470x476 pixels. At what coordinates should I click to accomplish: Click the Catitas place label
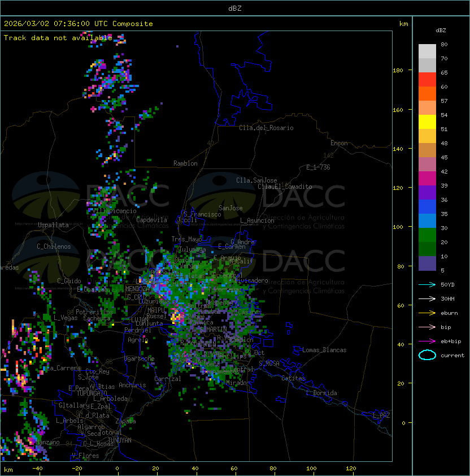tap(293, 378)
